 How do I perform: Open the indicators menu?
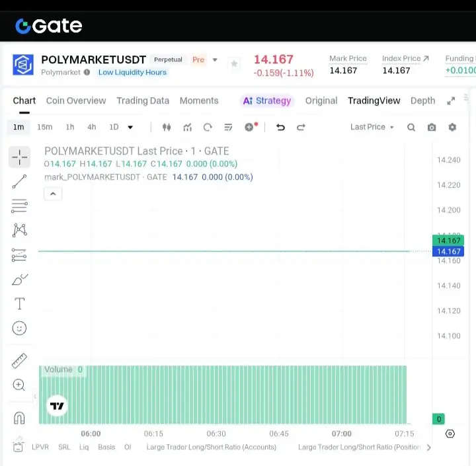click(187, 127)
